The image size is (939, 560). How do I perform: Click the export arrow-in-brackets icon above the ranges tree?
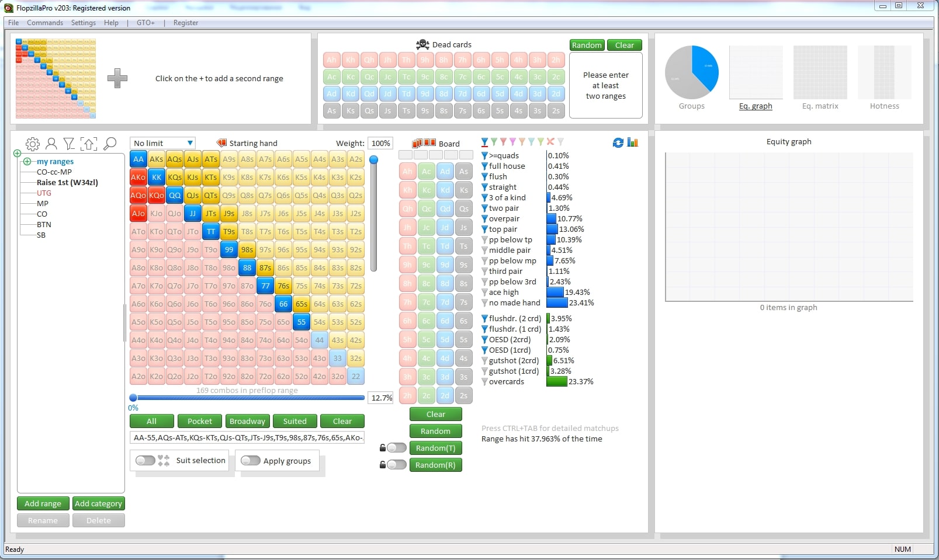(x=89, y=144)
